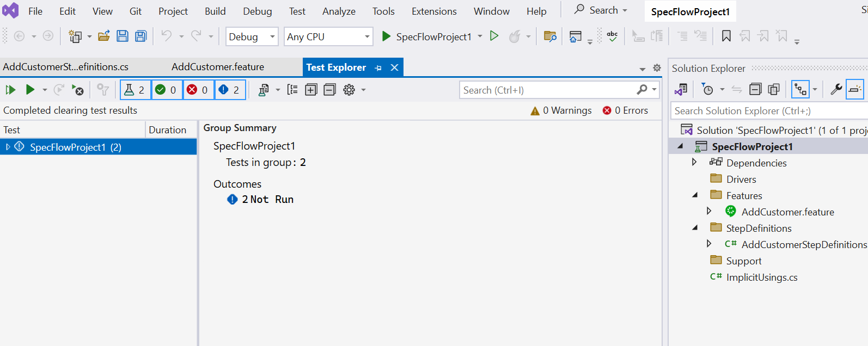Click the Show All Files icon
This screenshot has height=346, width=868.
point(774,89)
